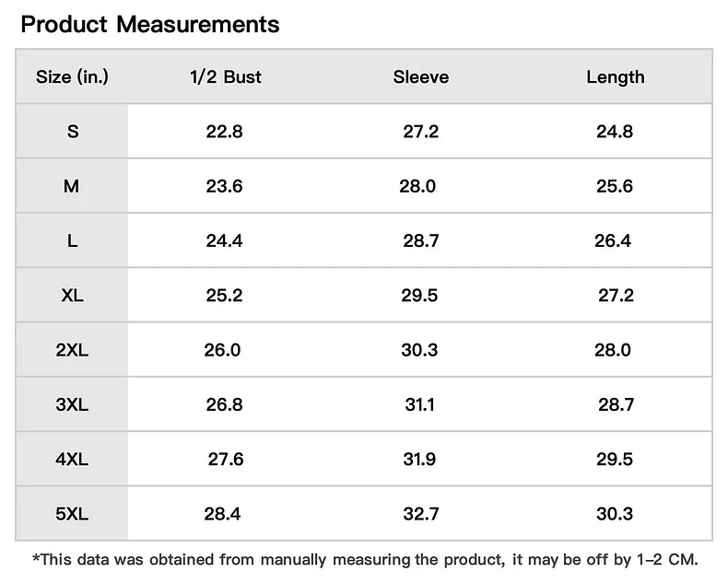Click the 5XL size row label
The width and height of the screenshot is (728, 583).
coord(72,514)
